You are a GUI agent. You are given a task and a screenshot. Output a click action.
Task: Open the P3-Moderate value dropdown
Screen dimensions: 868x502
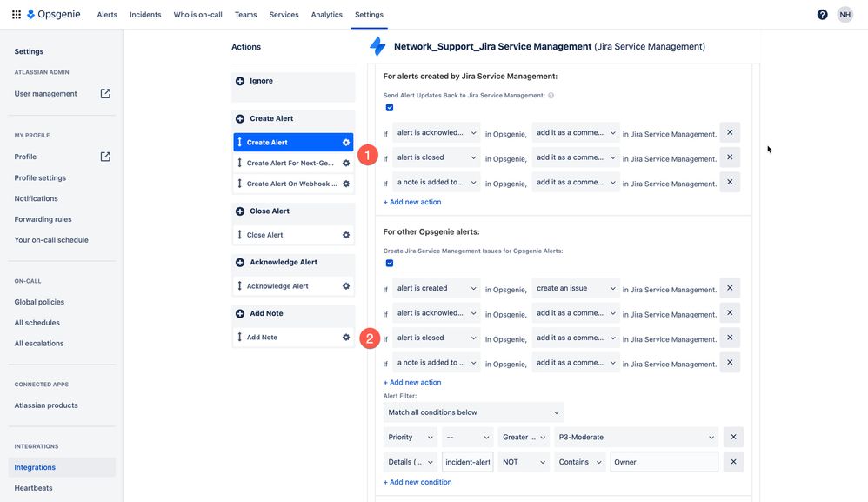[x=636, y=438]
